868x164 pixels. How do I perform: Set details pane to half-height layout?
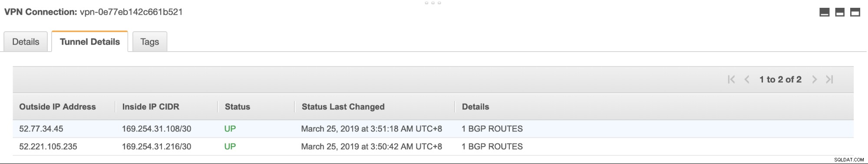(x=840, y=12)
